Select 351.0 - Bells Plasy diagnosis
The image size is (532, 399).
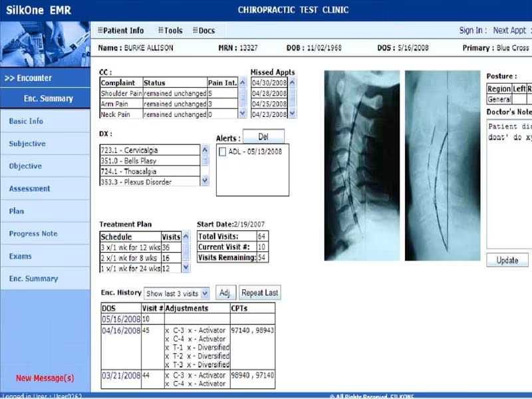click(150, 160)
